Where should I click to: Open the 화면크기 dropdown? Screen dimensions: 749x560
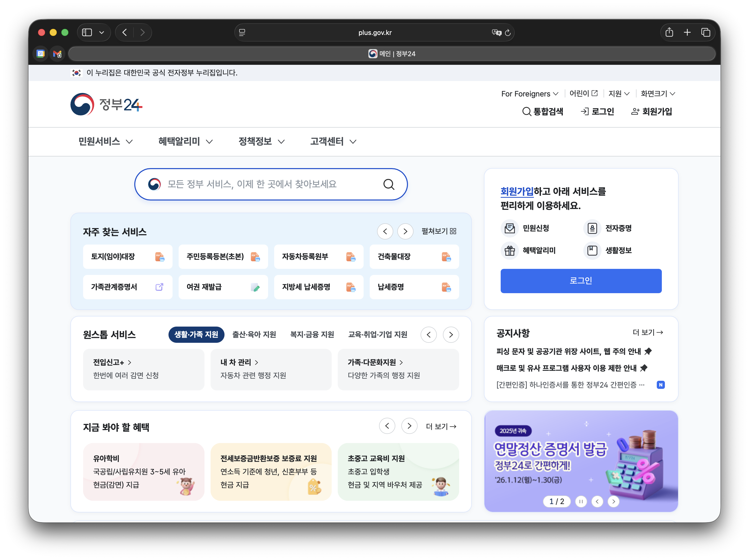pyautogui.click(x=658, y=94)
